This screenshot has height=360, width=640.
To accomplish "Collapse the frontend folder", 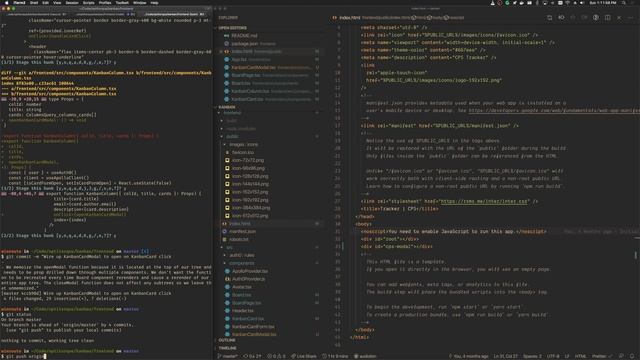I will point(232,113).
